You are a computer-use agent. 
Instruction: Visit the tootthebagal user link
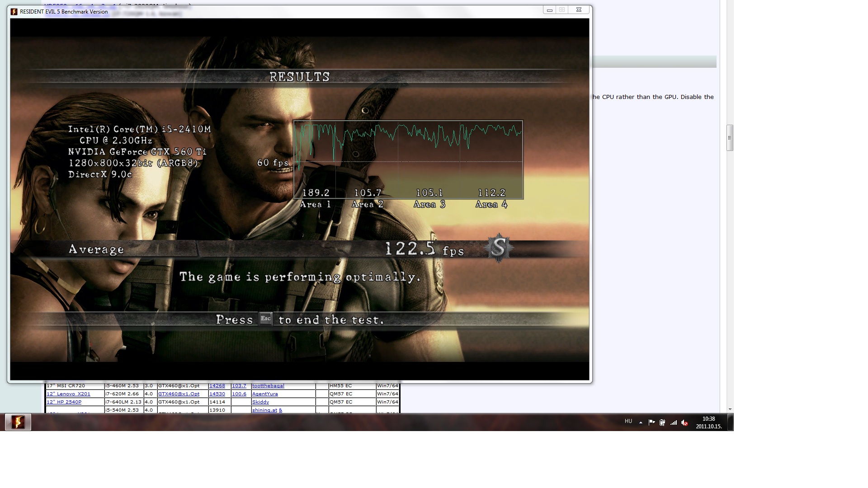coord(268,386)
